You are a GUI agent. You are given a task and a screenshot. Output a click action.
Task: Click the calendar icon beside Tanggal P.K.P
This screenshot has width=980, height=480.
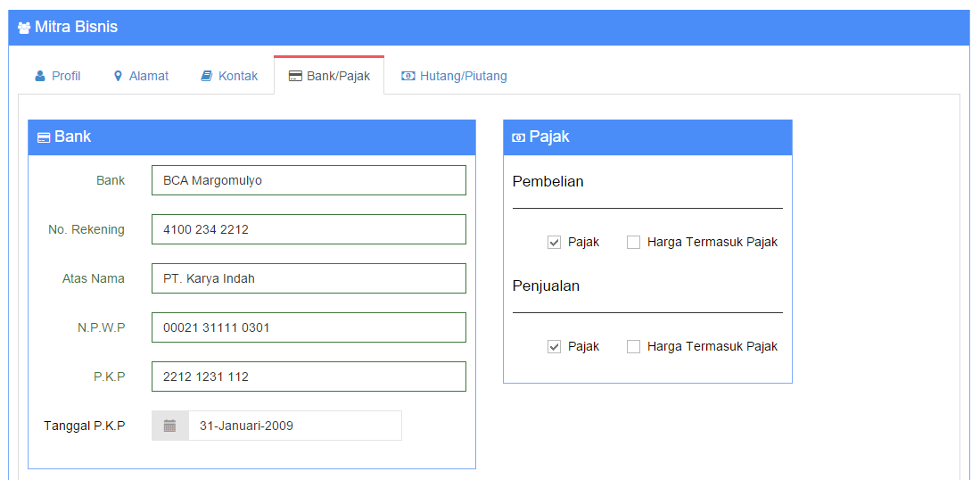click(170, 426)
